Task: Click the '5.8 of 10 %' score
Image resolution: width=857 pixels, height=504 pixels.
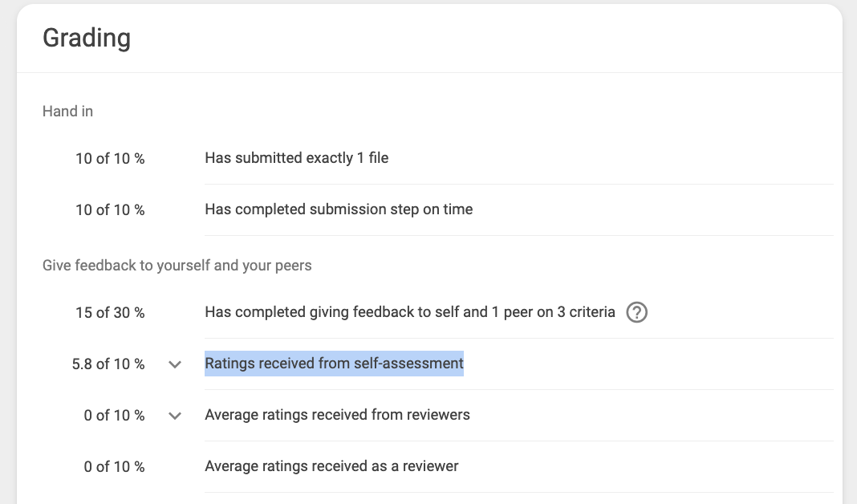Action: point(108,364)
